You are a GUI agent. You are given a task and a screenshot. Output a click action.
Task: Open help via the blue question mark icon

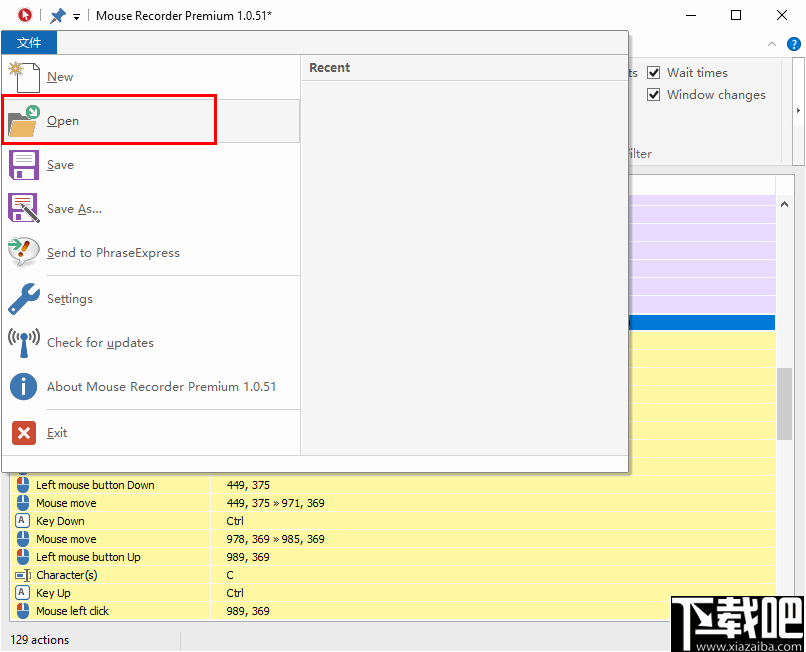(x=794, y=43)
